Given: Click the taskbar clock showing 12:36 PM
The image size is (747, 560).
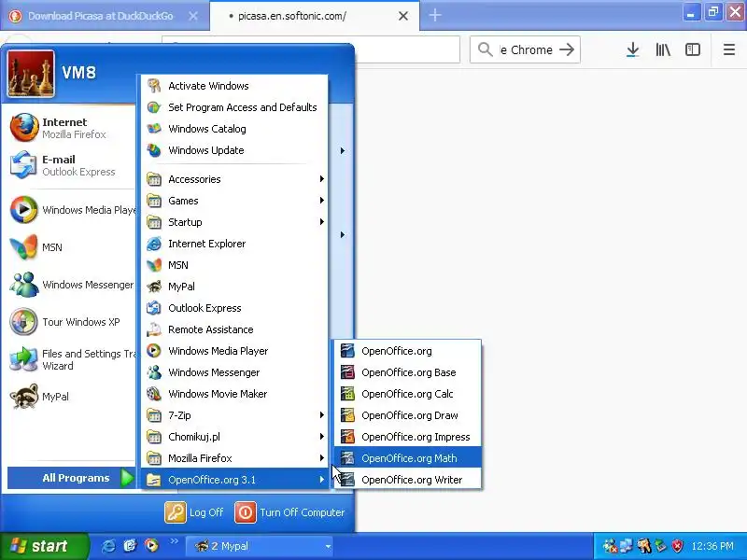Looking at the screenshot, I should tap(712, 546).
